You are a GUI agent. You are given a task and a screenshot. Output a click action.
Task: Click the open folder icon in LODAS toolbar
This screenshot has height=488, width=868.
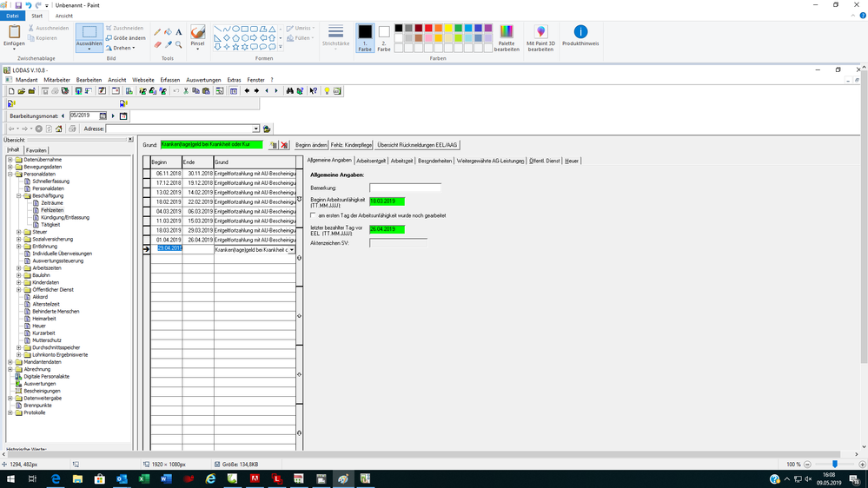point(21,91)
